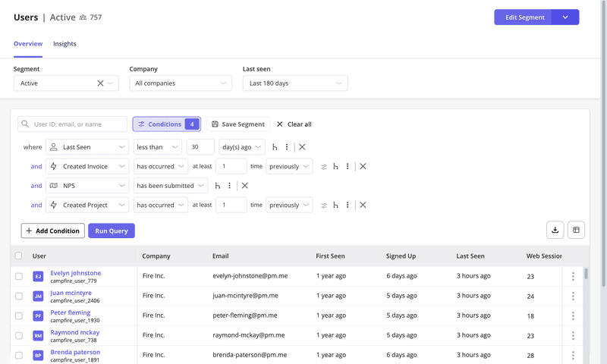The width and height of the screenshot is (607, 364).
Task: Select the Raymond mckay row checkbox
Action: coord(19,335)
